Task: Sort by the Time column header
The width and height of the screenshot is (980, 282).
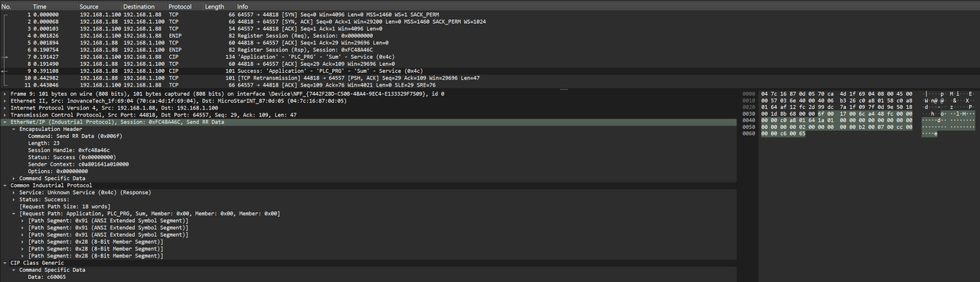Action: point(54,6)
